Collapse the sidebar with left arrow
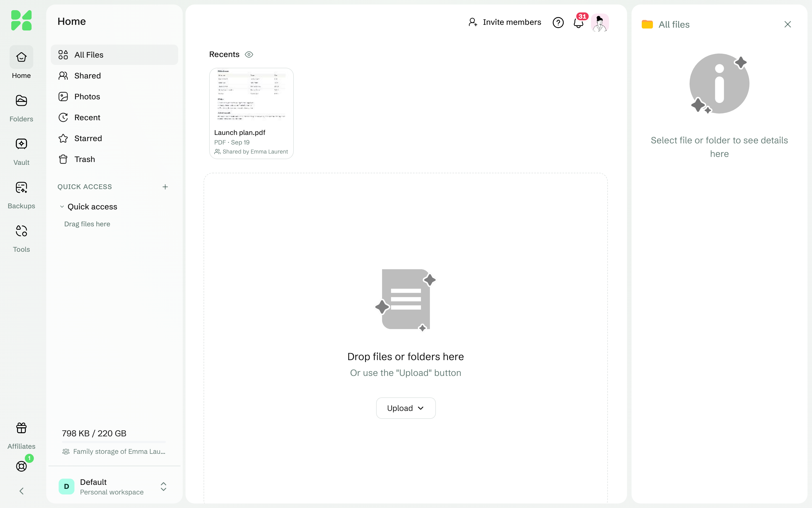 tap(21, 491)
